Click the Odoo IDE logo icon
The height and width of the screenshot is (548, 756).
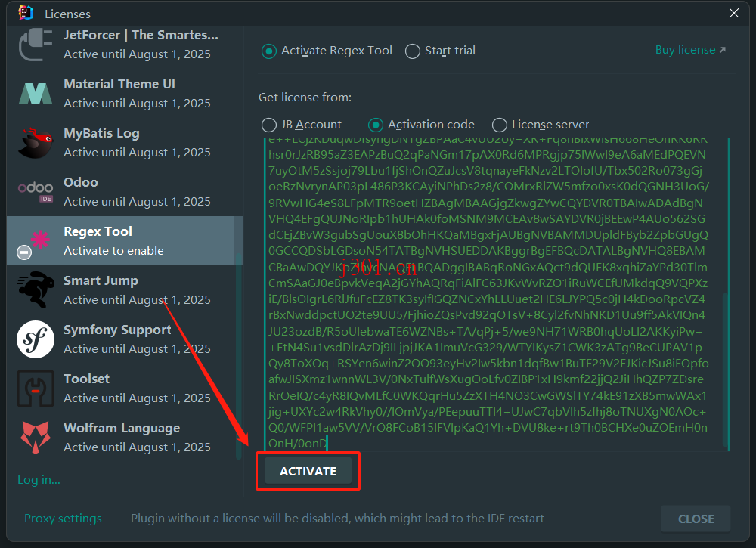click(36, 191)
